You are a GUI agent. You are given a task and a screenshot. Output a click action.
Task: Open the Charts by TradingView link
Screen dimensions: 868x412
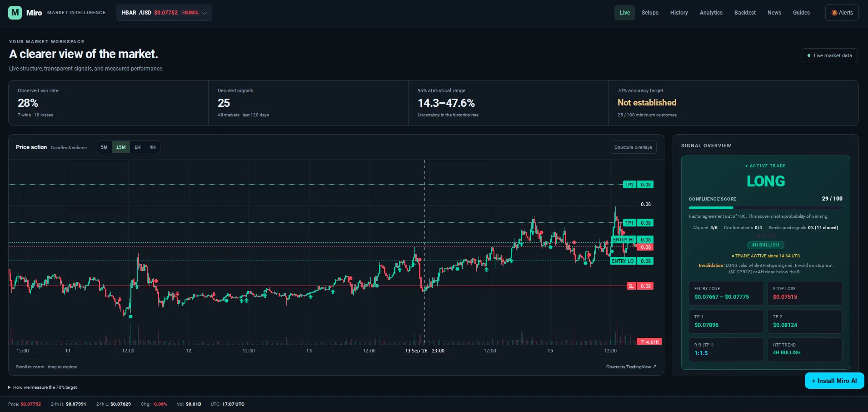pyautogui.click(x=631, y=367)
